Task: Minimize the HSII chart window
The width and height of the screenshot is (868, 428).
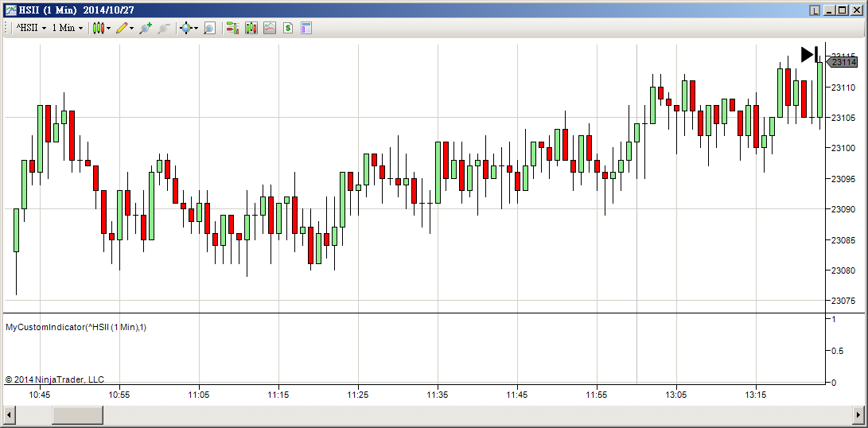Action: pyautogui.click(x=830, y=10)
